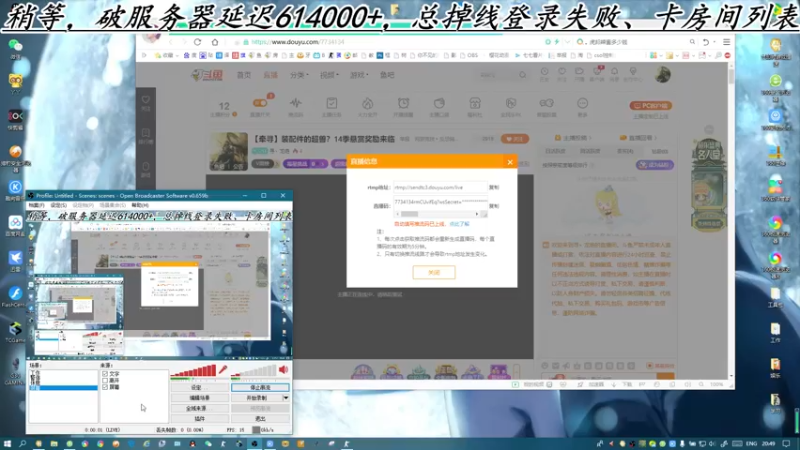Go to browser home page

[x=215, y=42]
